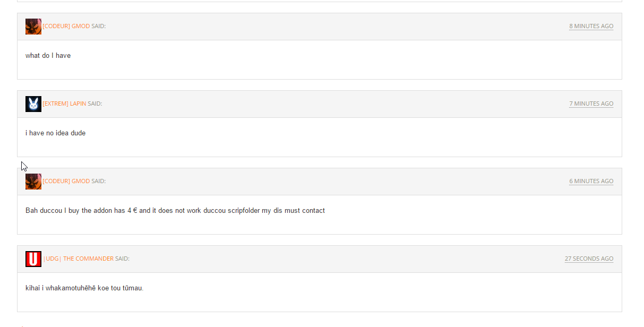The image size is (644, 327).
Task: Click the '6 MINUTES AGO' timestamp
Action: tap(591, 181)
